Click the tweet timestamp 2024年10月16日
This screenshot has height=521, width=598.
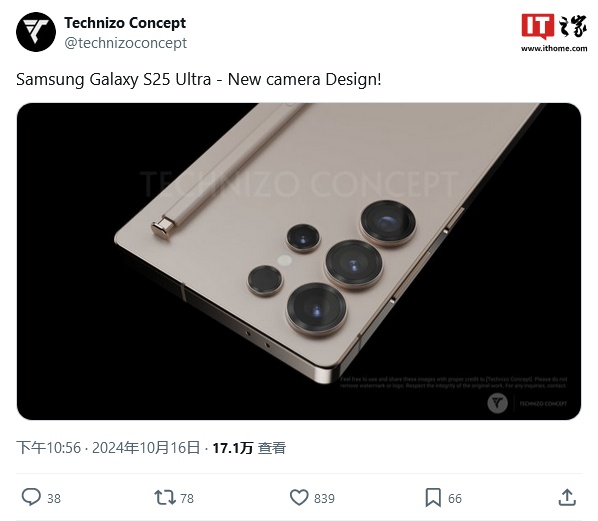(x=146, y=447)
